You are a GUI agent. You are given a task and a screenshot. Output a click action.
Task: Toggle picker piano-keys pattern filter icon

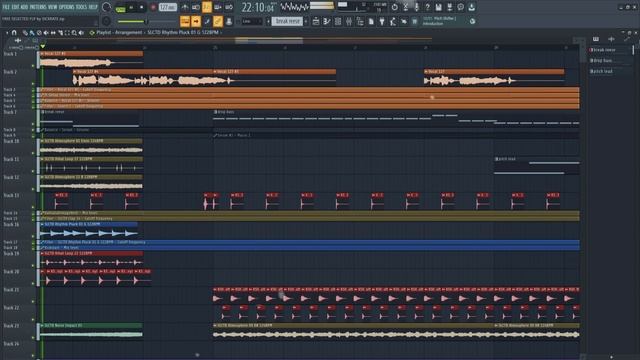(596, 39)
